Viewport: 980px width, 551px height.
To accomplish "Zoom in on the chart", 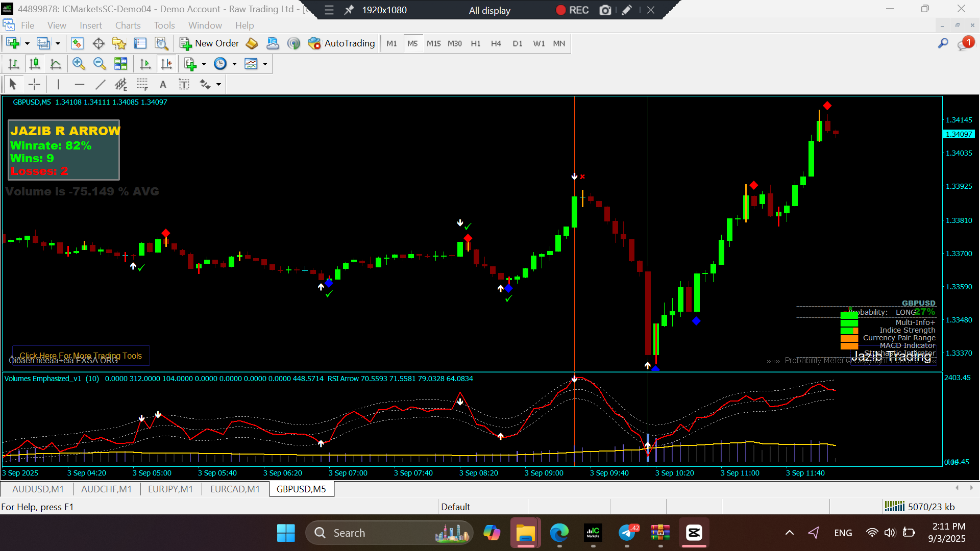I will (x=79, y=63).
